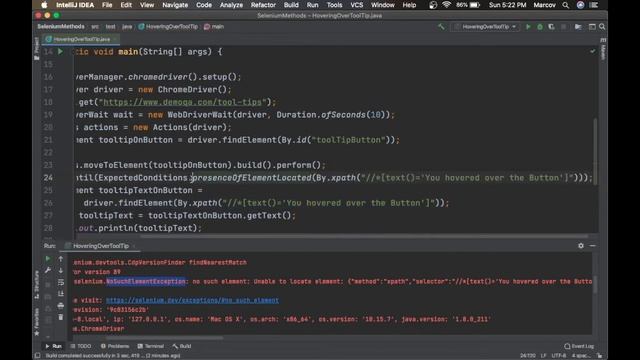Open run configuration wrench in Run panel

[48, 270]
